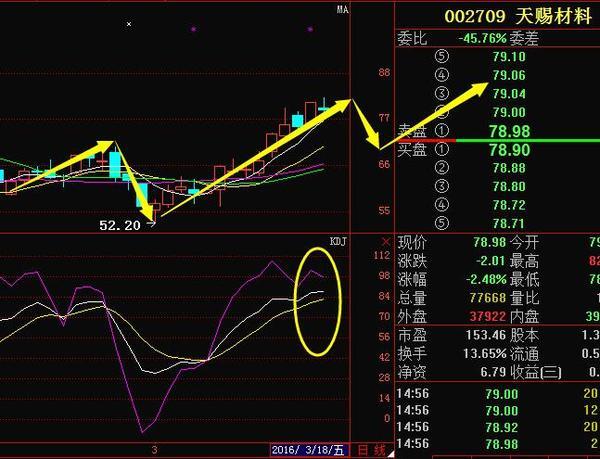Select 卖盘 ① price 78.98
The height and width of the screenshot is (459, 600).
510,131
